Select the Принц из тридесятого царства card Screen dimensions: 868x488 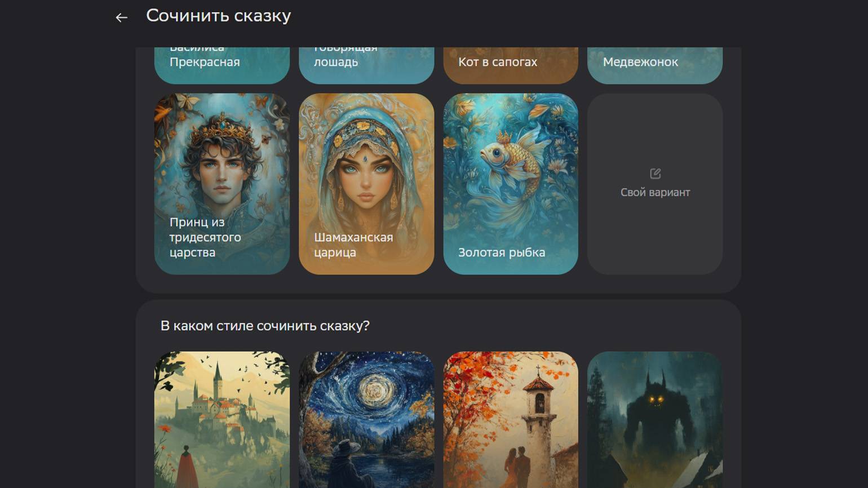coord(222,184)
